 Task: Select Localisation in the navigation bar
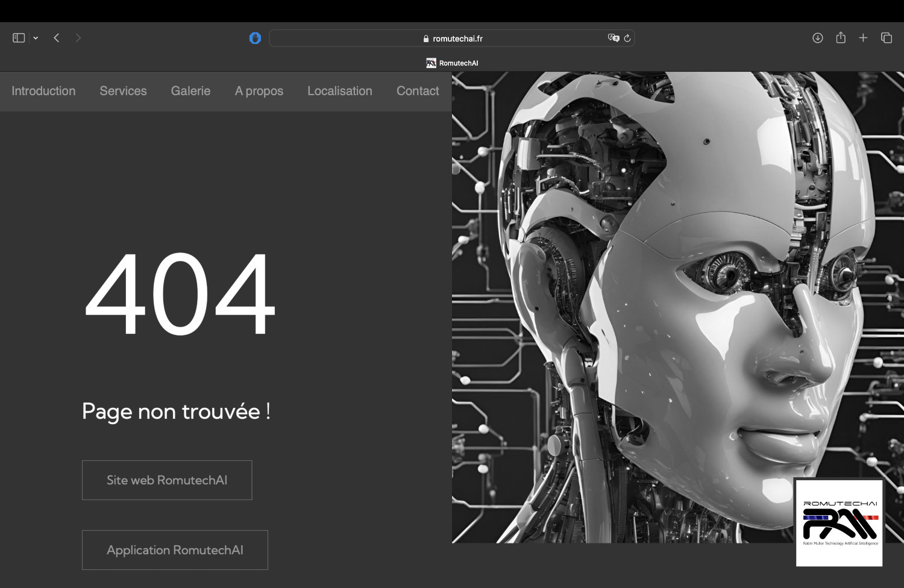click(339, 91)
